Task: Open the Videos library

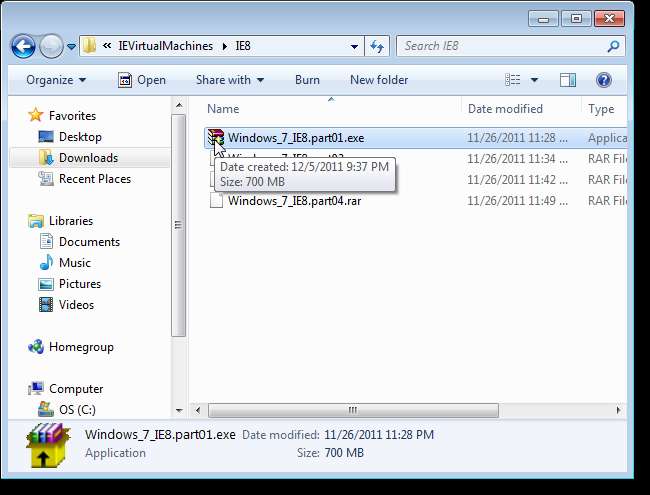Action: (x=76, y=305)
